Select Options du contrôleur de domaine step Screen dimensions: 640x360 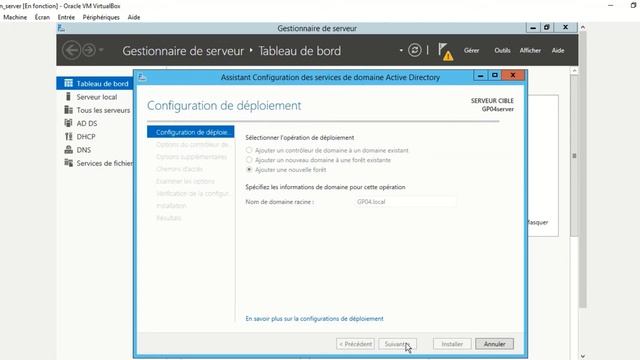point(192,144)
